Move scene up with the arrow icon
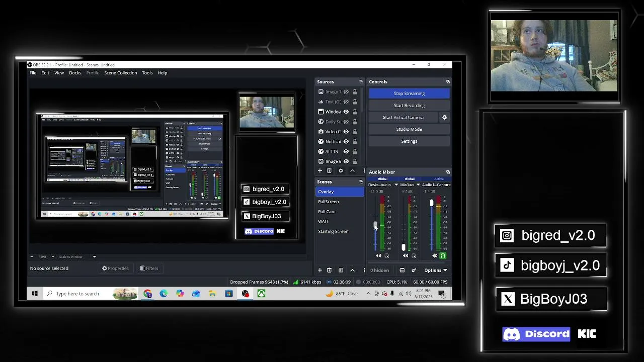Screen dimensions: 644x362 (x=352, y=270)
